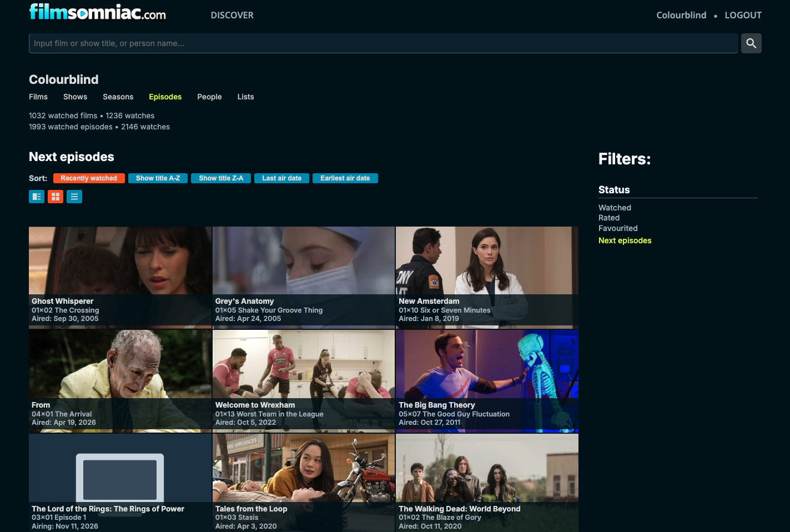Image resolution: width=790 pixels, height=532 pixels.
Task: Sort by Show title A-Z
Action: (158, 178)
